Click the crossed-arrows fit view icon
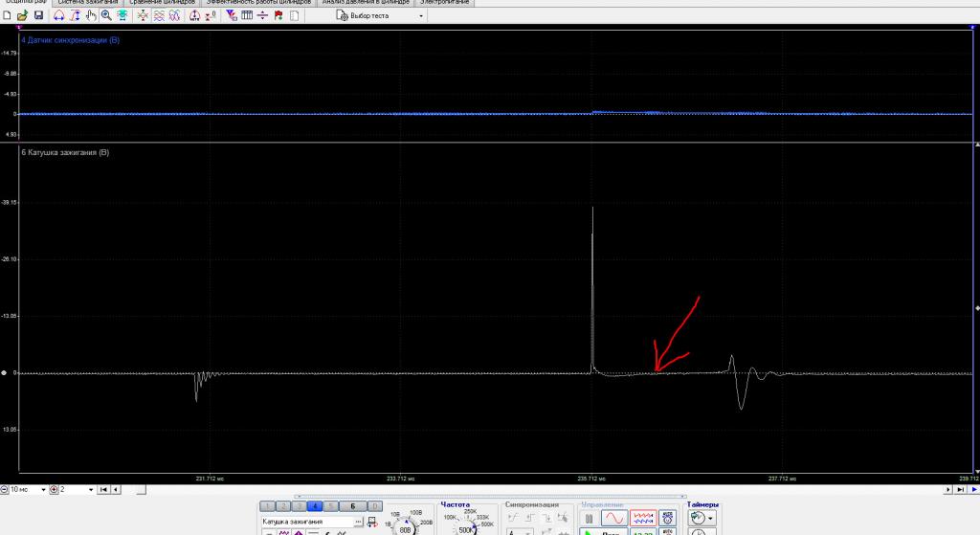Viewport: 980px width, 535px height. tap(144, 15)
